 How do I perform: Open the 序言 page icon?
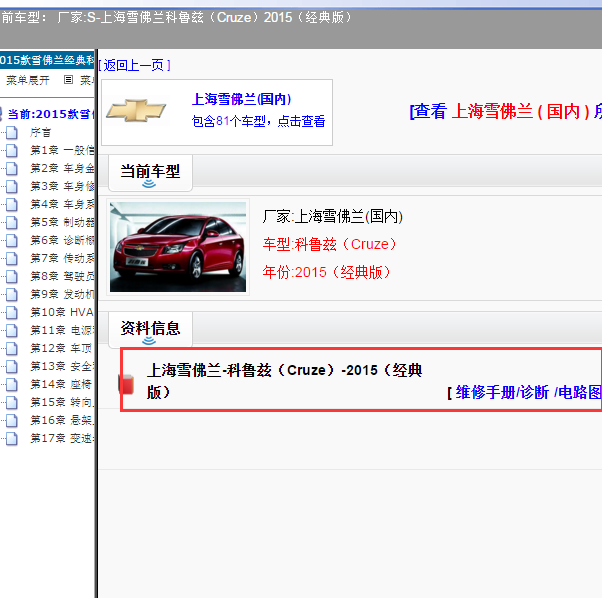12,132
